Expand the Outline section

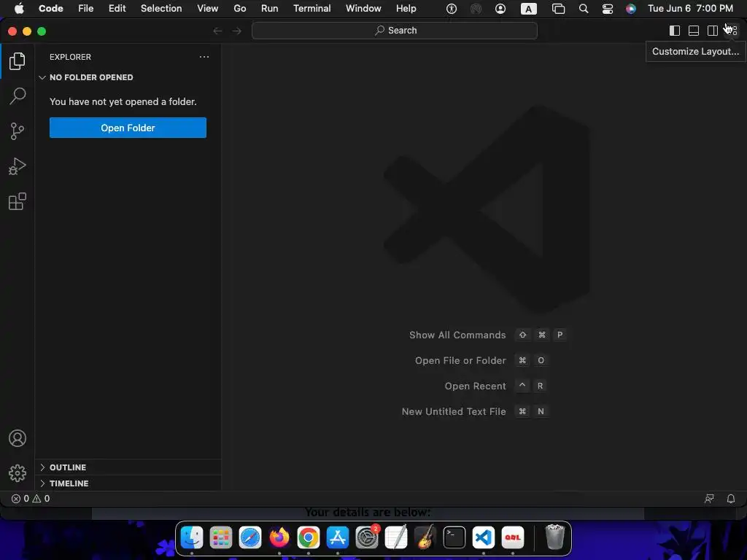(x=128, y=467)
